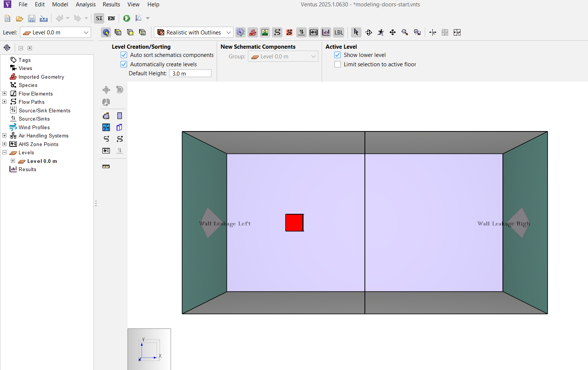Toggle source/sinks visibility toolbar button

301,33
